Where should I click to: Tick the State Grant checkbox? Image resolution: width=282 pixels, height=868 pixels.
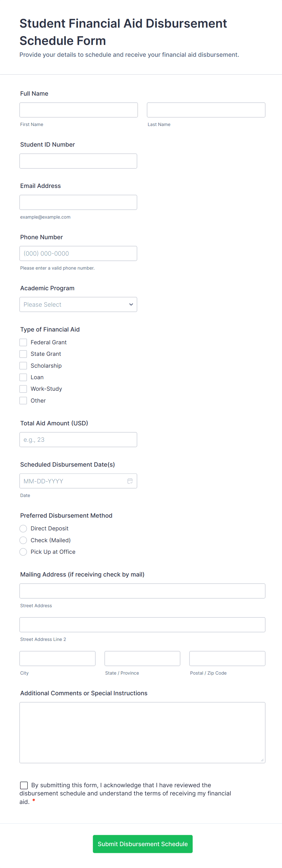click(x=23, y=354)
